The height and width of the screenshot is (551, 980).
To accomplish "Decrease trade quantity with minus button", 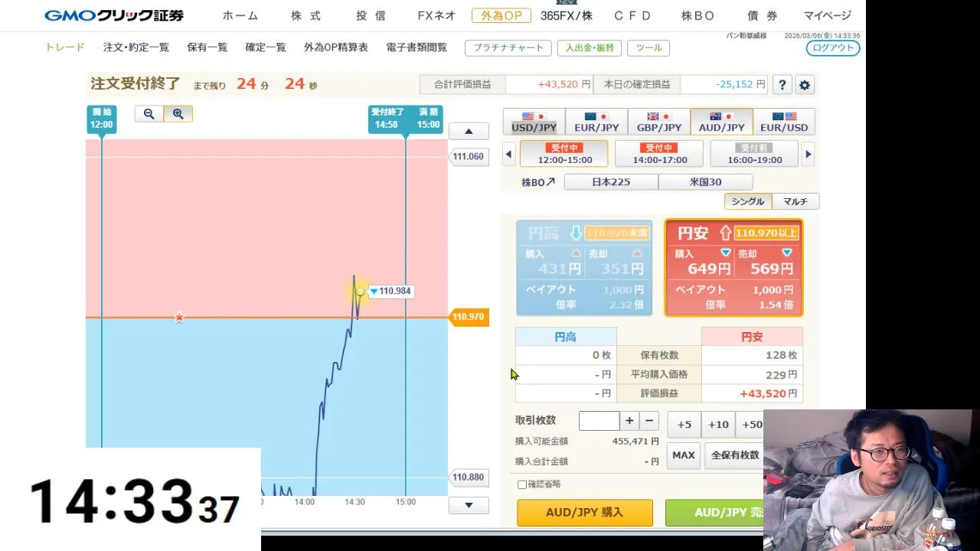I will 649,421.
